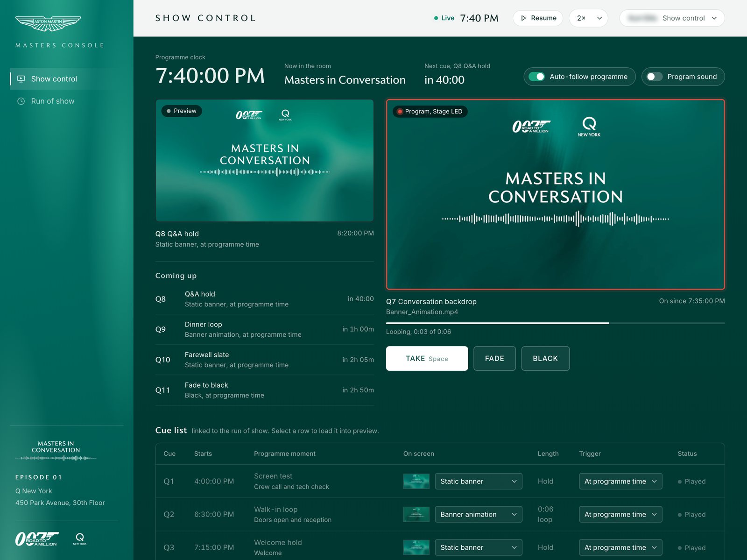Select the Q2 Walk-in loop cue row

tap(440, 515)
